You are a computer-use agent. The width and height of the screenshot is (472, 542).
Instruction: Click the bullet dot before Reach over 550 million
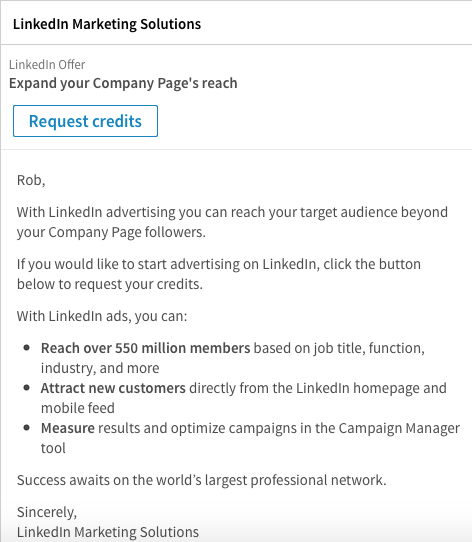[27, 348]
